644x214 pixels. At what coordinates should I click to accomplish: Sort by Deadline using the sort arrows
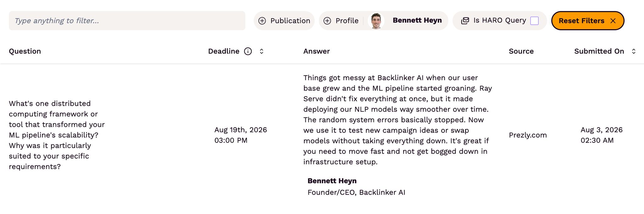[261, 51]
